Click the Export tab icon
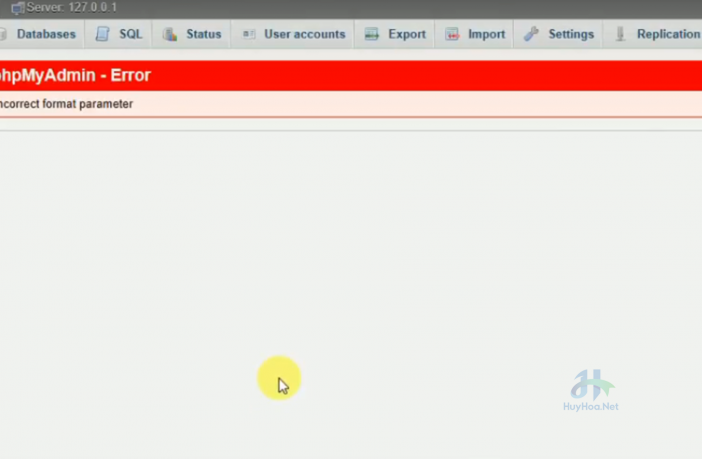This screenshot has height=459, width=702. (x=371, y=34)
